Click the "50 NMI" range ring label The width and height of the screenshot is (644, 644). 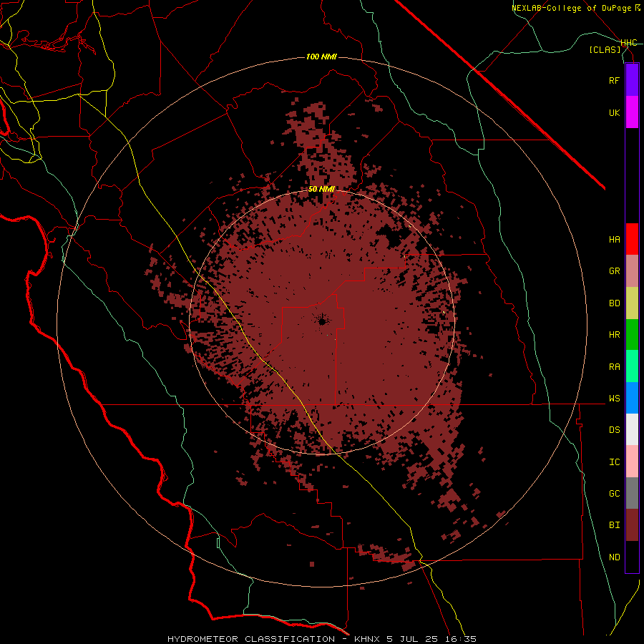tap(321, 189)
